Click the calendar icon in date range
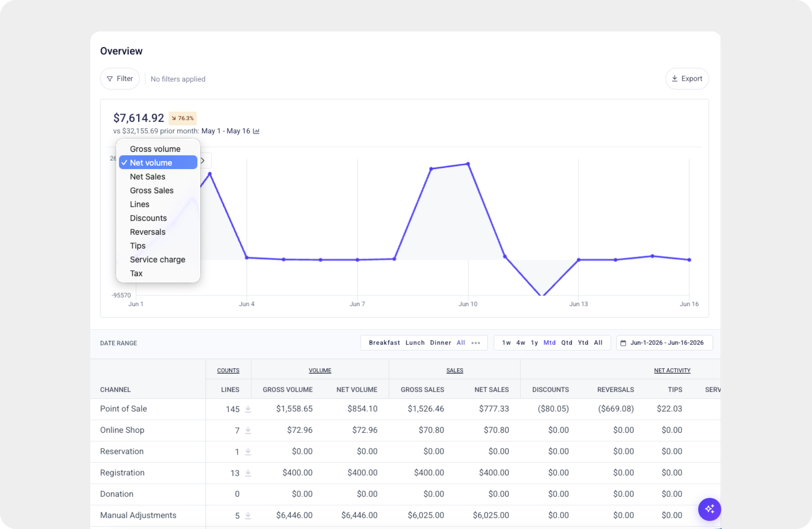Viewport: 812px width, 529px height. 623,343
